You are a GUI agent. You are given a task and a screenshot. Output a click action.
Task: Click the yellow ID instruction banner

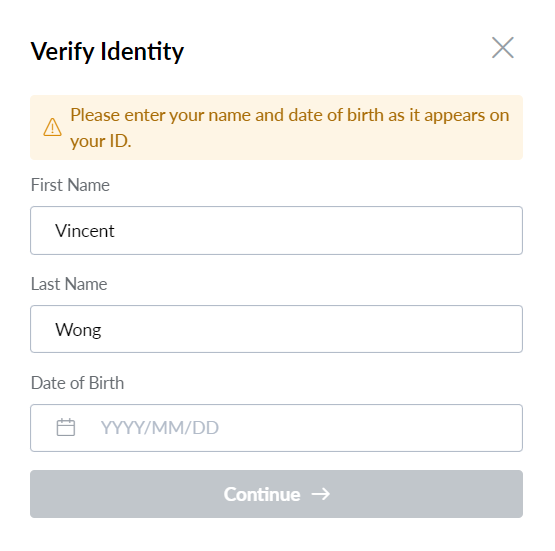point(276,127)
